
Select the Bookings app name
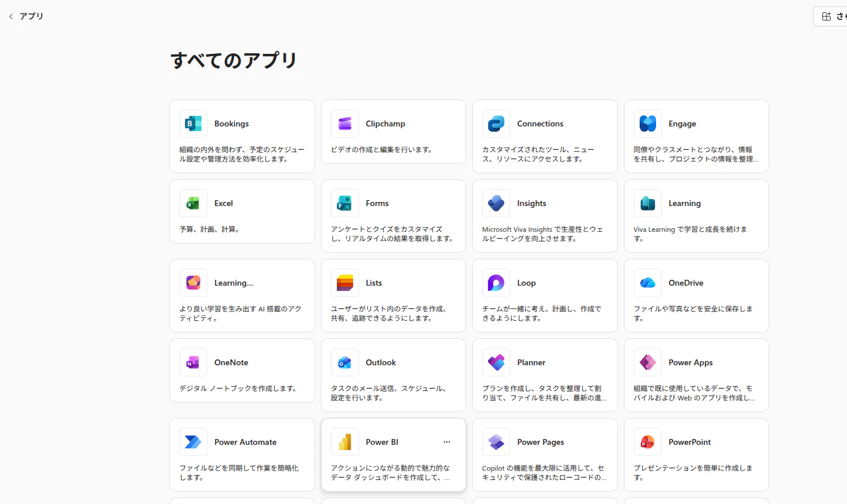tap(231, 124)
